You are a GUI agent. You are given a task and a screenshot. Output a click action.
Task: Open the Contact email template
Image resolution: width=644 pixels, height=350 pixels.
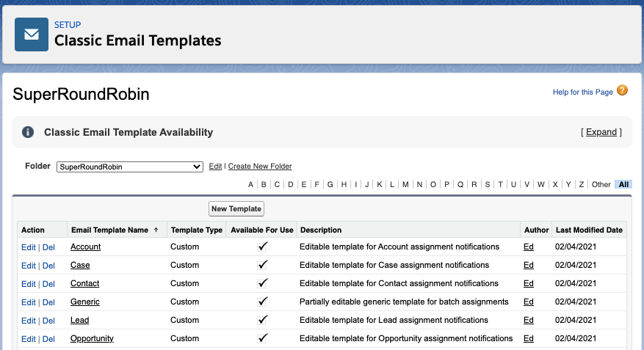coord(84,283)
